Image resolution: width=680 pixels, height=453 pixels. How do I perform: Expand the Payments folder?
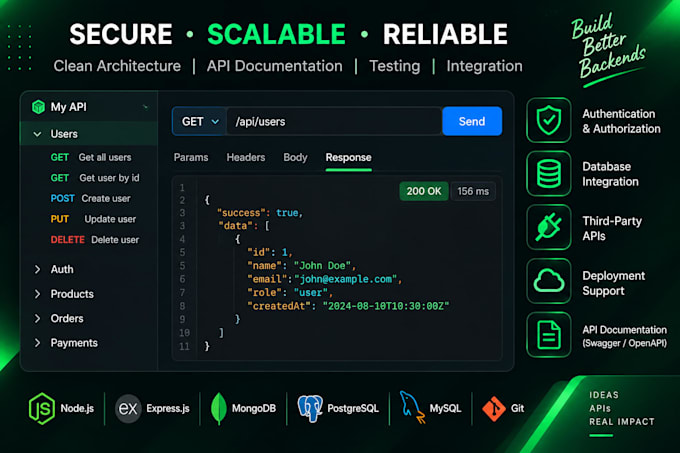66,343
